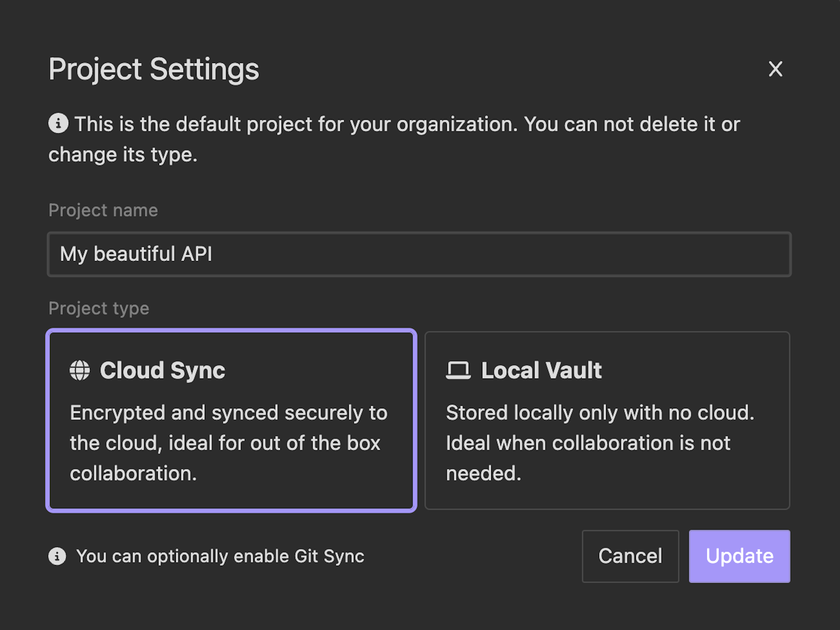Click the Cloud Sync encrypted description text
This screenshot has width=840, height=630.
tap(228, 443)
